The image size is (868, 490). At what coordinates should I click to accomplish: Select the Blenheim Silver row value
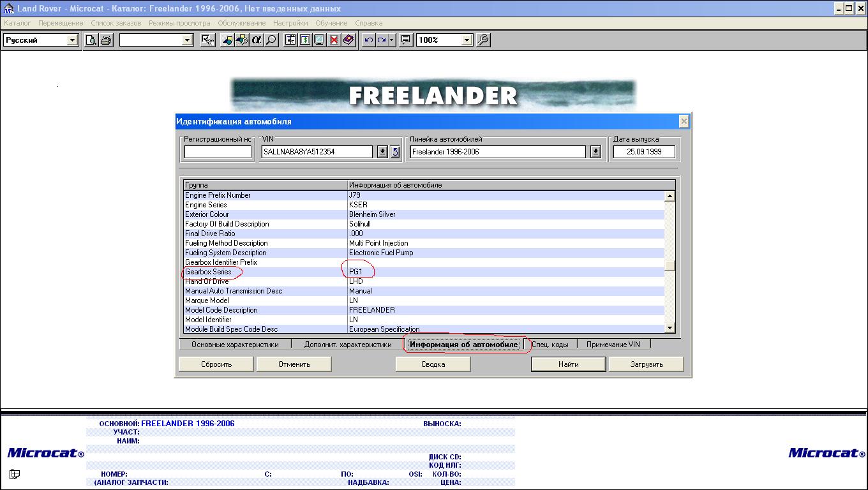coord(372,214)
